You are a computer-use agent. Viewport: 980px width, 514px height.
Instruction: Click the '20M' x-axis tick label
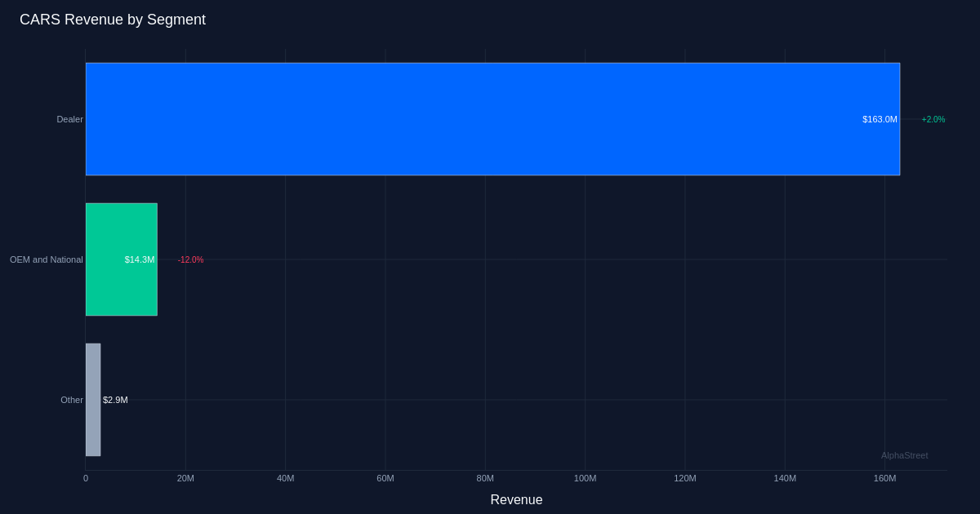[185, 478]
